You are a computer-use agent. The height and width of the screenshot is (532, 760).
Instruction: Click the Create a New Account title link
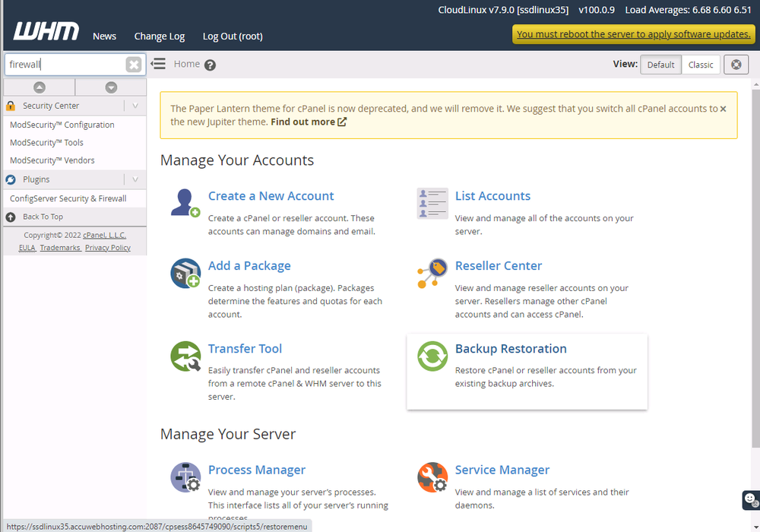[x=271, y=196]
